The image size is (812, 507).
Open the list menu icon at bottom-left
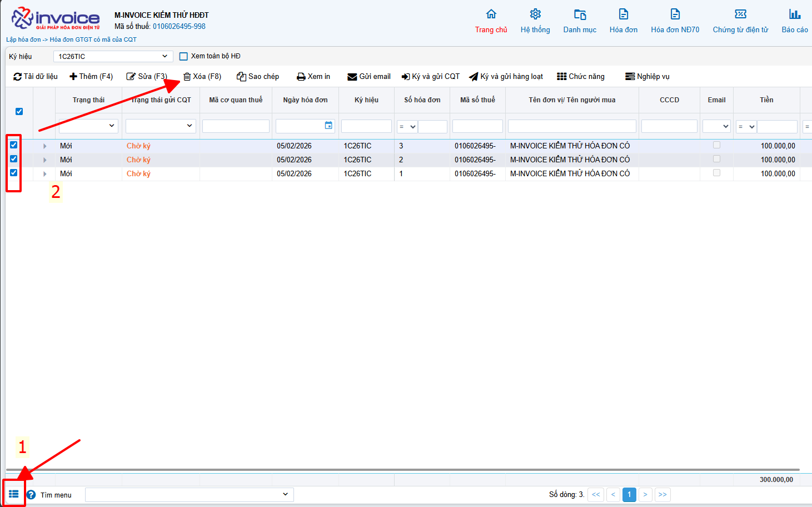click(14, 494)
